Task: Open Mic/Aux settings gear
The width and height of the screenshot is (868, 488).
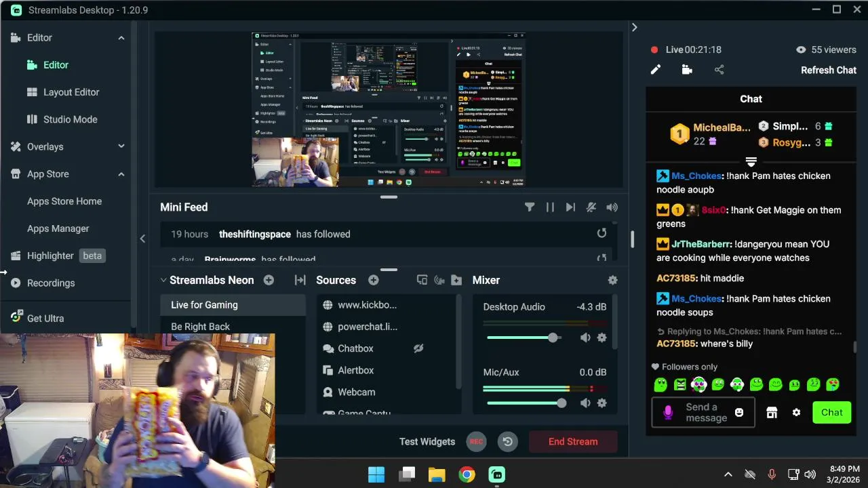Action: [601, 403]
